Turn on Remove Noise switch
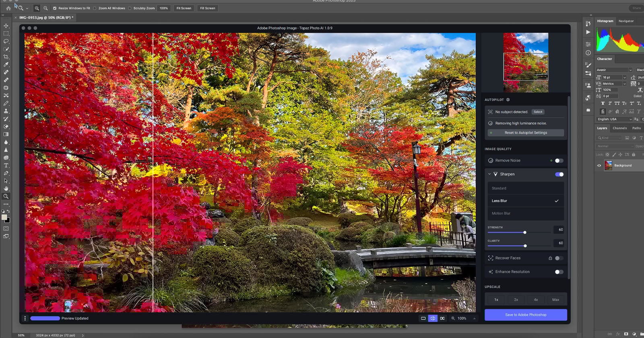The image size is (644, 338). tap(559, 161)
